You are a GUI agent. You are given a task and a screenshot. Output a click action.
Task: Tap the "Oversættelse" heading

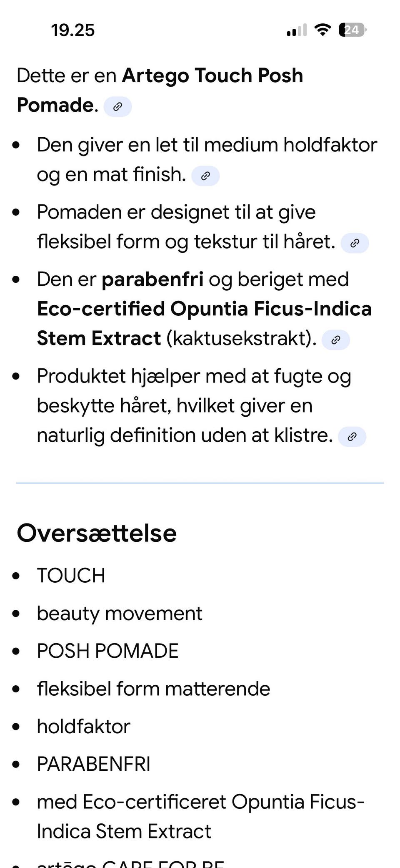pos(97,533)
